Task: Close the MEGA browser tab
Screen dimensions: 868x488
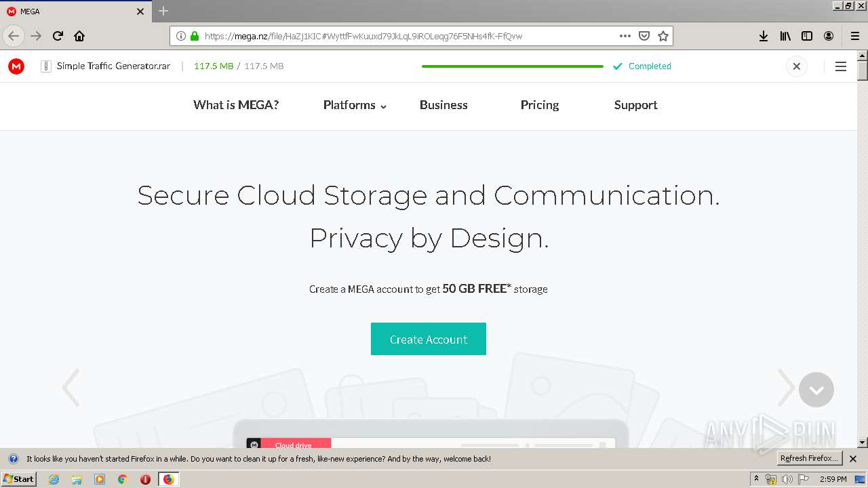Action: tap(140, 12)
